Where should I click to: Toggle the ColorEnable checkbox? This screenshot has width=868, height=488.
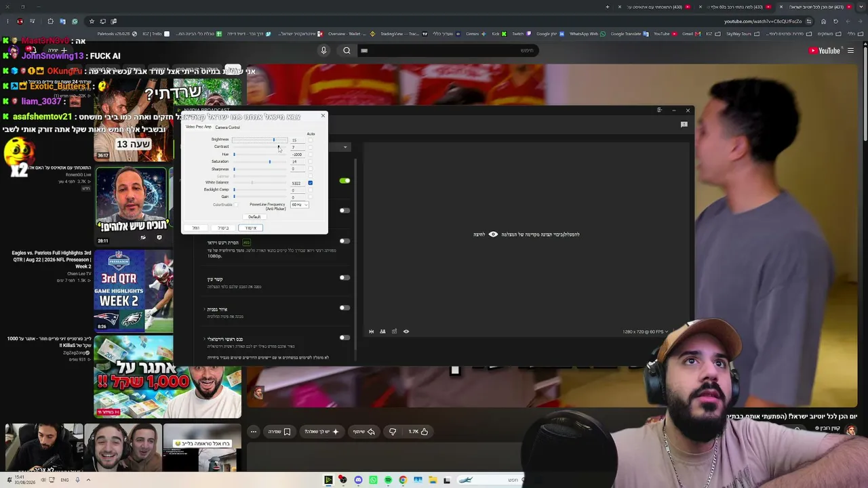(237, 205)
